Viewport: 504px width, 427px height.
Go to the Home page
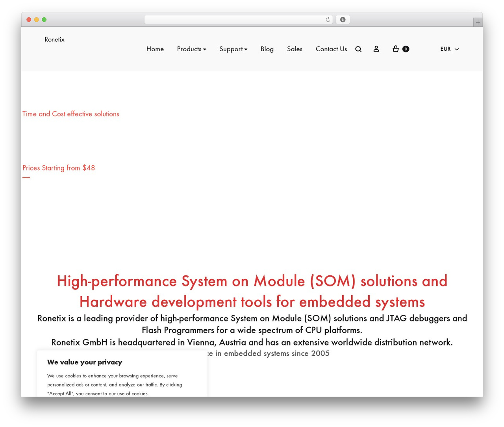[155, 49]
